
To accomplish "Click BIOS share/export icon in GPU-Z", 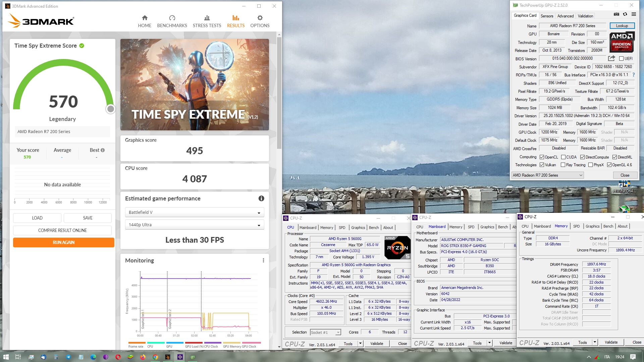I will [x=611, y=58].
